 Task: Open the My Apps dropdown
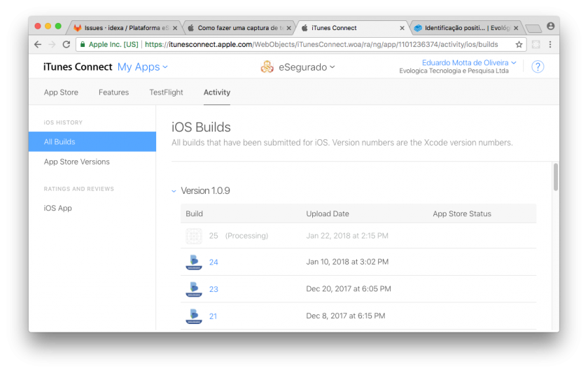[x=143, y=67]
